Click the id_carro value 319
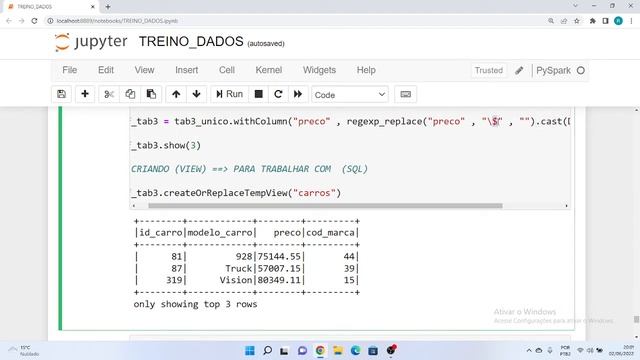 174,280
